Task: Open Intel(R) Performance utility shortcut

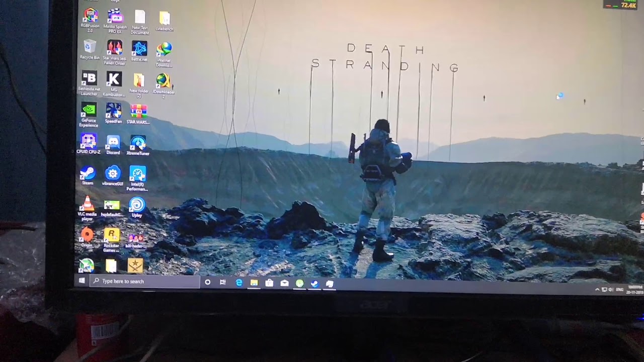Action: coord(137,178)
